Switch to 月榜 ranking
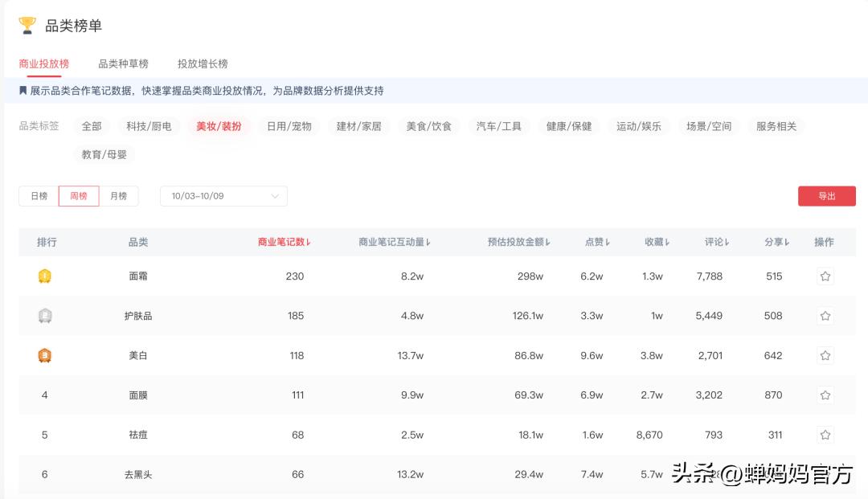Image resolution: width=868 pixels, height=499 pixels. coord(119,195)
